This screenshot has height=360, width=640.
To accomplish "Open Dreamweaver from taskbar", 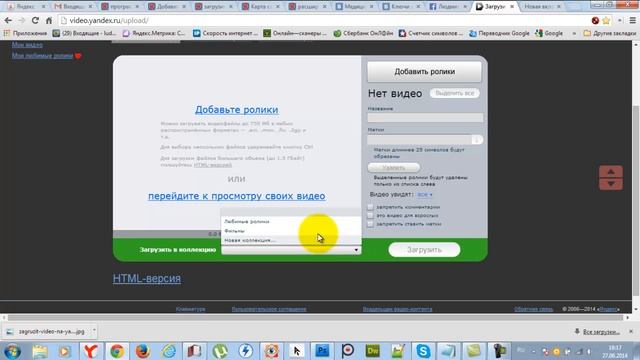I will coord(373,351).
